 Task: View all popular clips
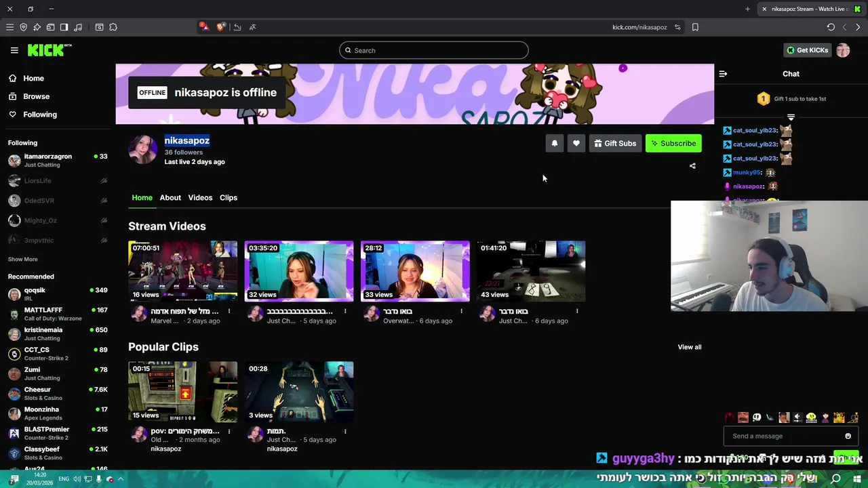pyautogui.click(x=690, y=347)
